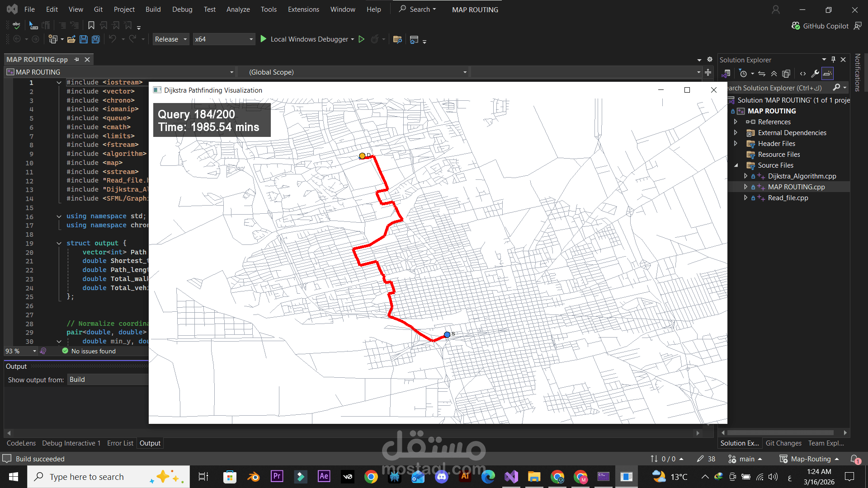Toggle pin on MAP ROUTING.cpp tab

tap(77, 60)
